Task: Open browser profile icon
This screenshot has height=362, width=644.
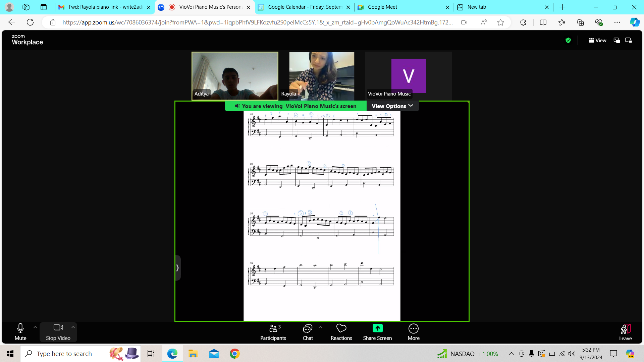Action: coord(9,7)
